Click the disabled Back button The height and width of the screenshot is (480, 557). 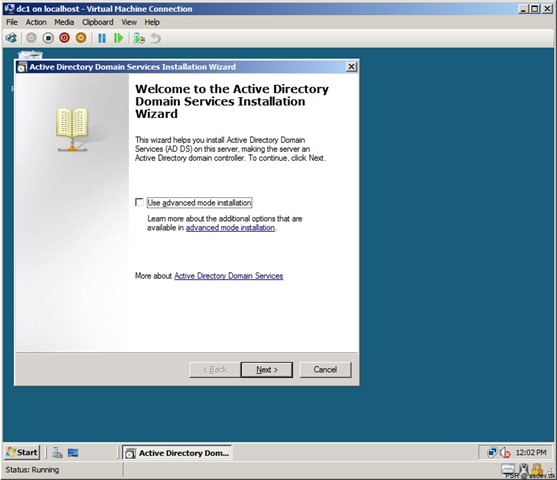tap(215, 370)
